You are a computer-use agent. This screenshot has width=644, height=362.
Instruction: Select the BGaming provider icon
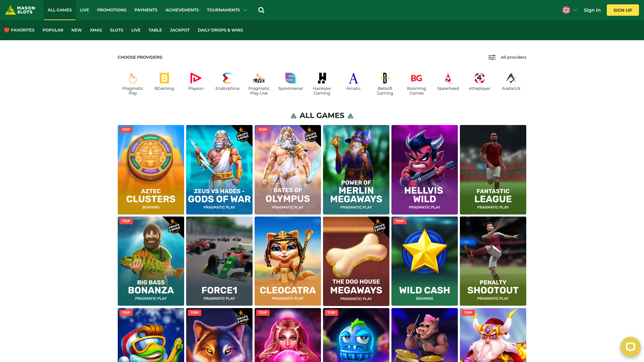pos(164,79)
